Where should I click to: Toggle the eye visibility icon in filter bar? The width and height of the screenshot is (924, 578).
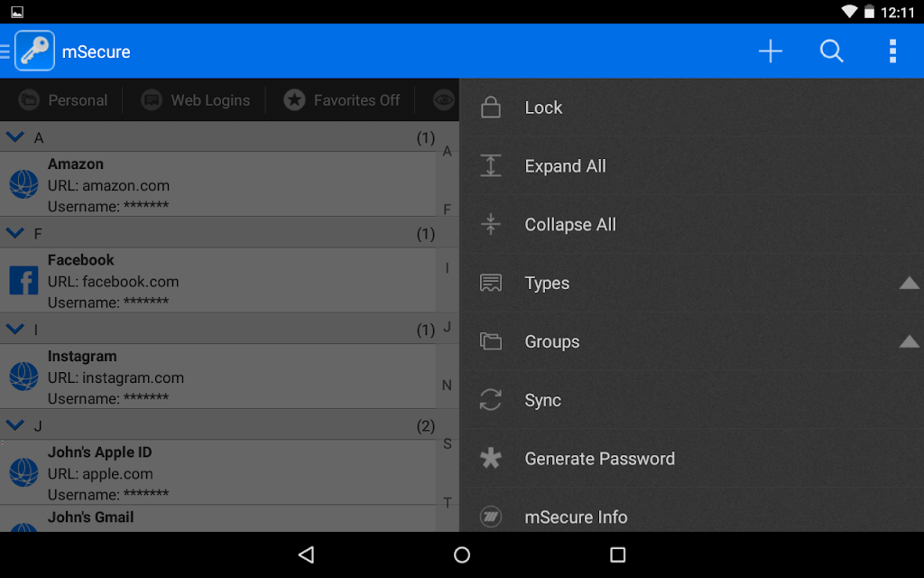tap(443, 100)
